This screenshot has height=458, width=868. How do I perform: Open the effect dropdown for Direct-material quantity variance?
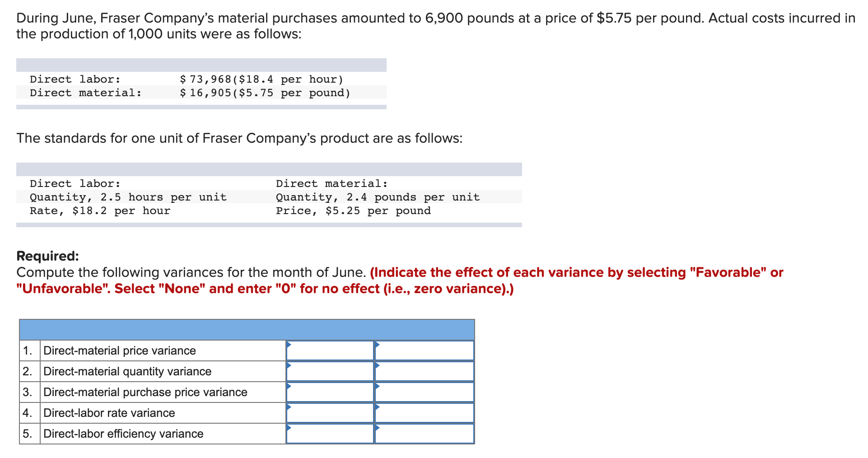424,371
